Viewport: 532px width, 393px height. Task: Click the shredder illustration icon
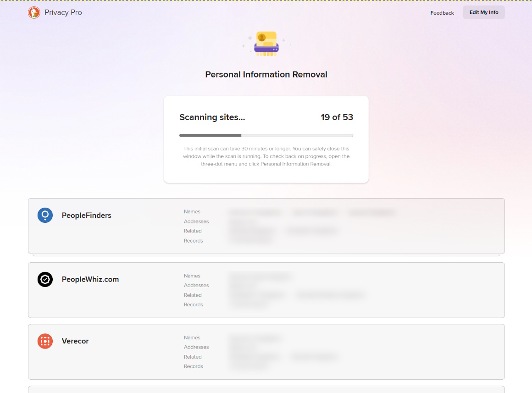pos(266,44)
